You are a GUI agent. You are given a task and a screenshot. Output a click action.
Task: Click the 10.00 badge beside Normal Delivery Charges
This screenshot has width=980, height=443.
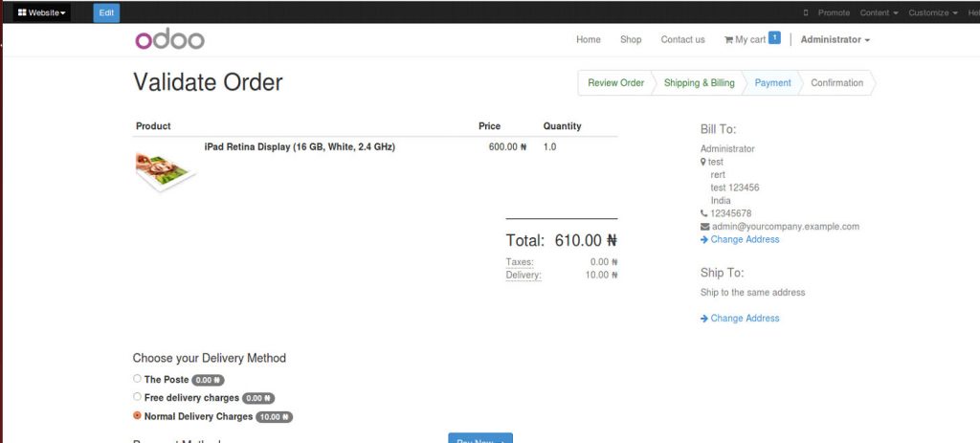click(274, 417)
